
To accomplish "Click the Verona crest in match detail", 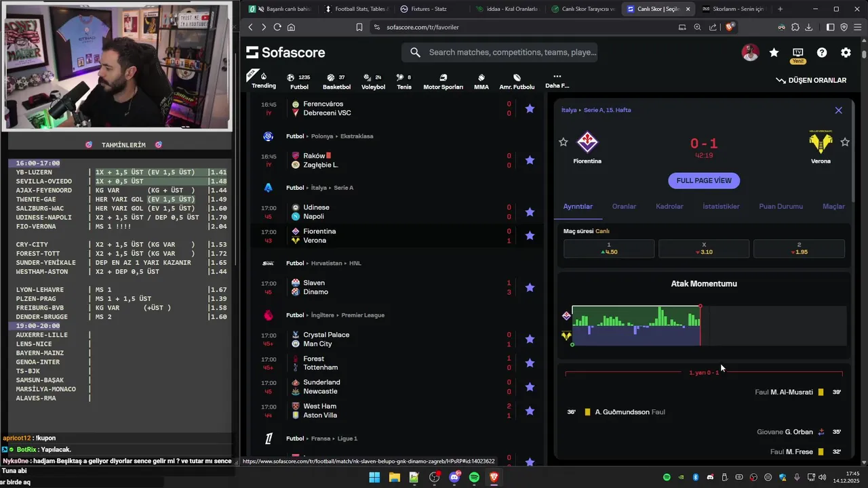I will (x=821, y=142).
